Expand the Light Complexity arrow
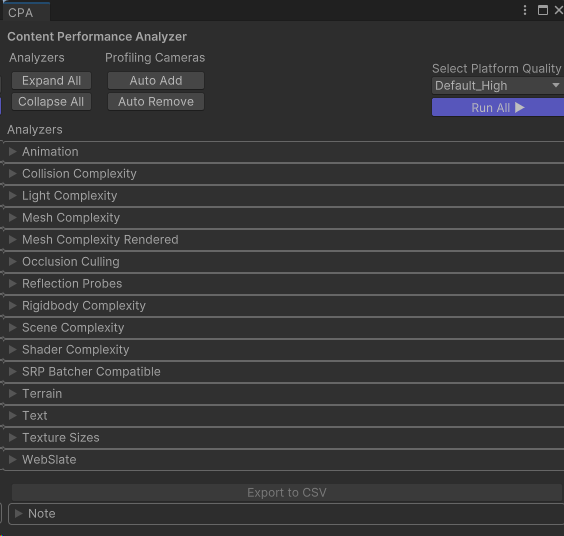Image resolution: width=564 pixels, height=536 pixels. point(13,195)
